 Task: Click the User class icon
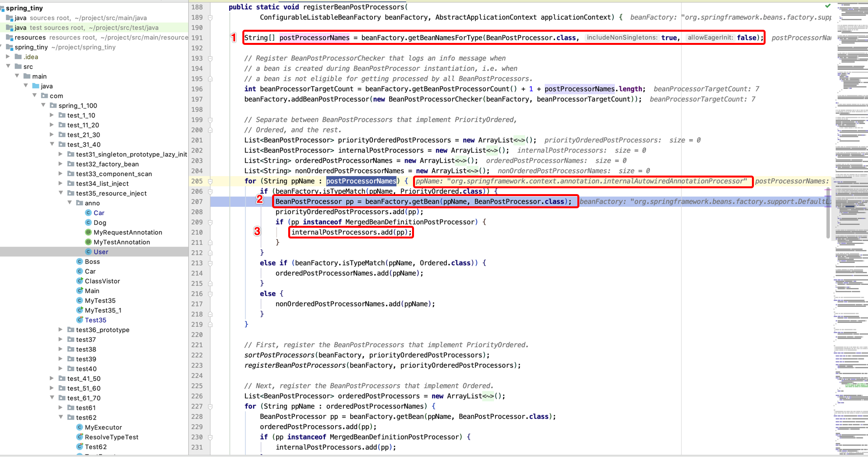click(x=88, y=252)
